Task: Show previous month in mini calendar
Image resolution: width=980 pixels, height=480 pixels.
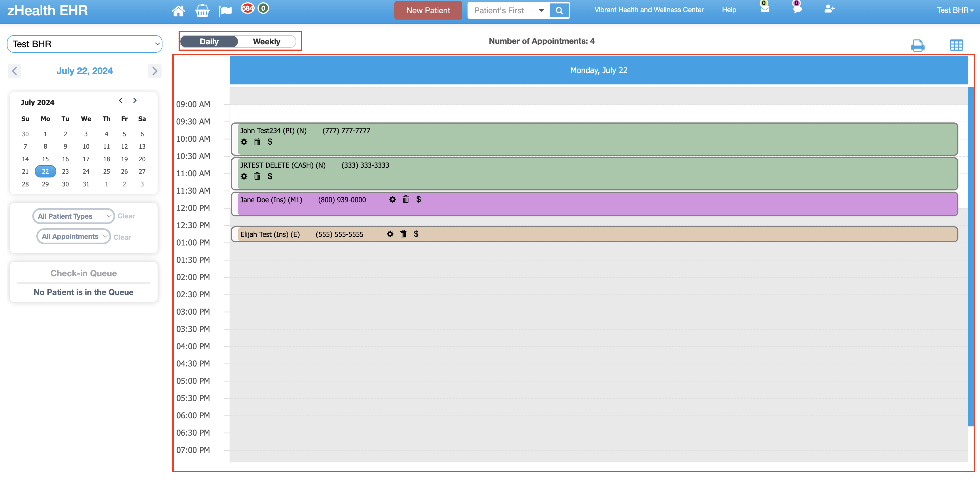Action: point(121,101)
